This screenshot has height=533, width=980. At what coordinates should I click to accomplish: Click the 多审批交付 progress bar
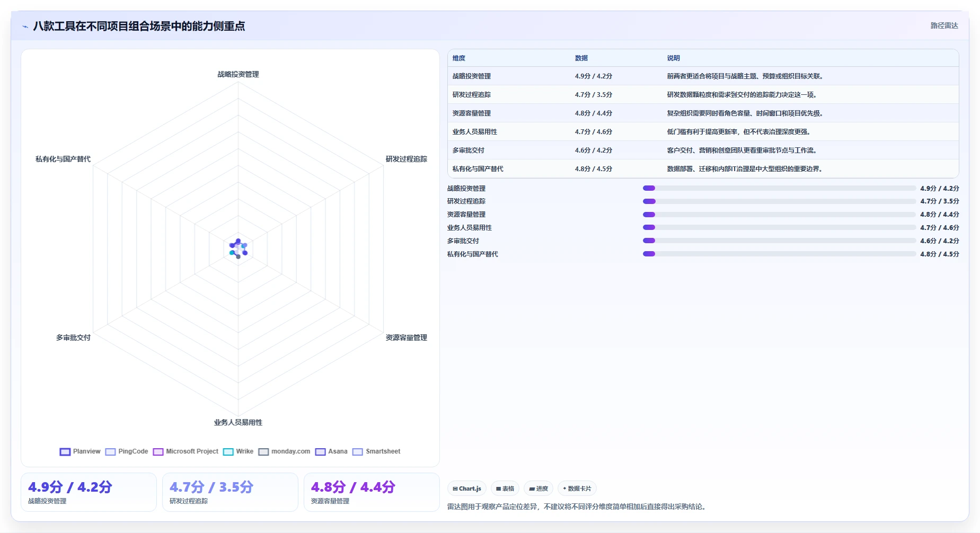click(x=779, y=241)
